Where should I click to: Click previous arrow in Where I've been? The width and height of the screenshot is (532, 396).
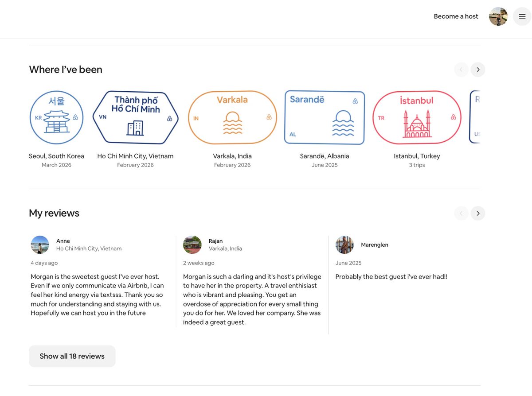461,70
